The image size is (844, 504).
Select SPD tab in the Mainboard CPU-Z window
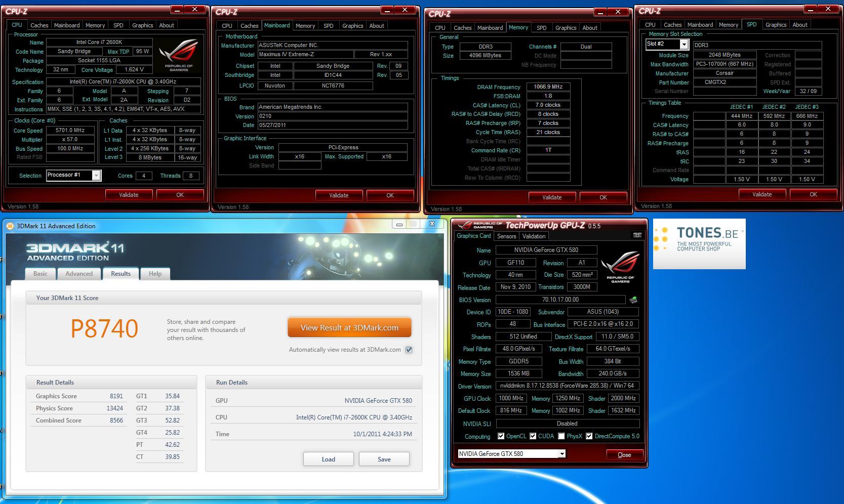pos(329,26)
